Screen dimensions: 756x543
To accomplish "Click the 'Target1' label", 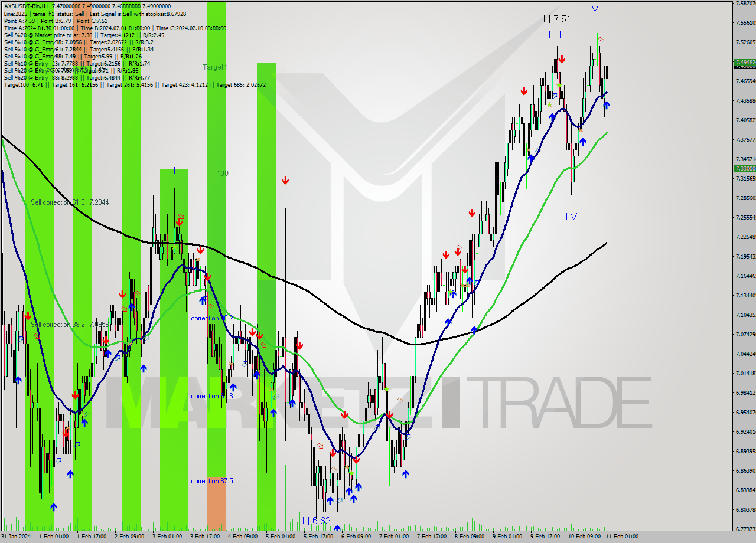I will click(x=214, y=67).
